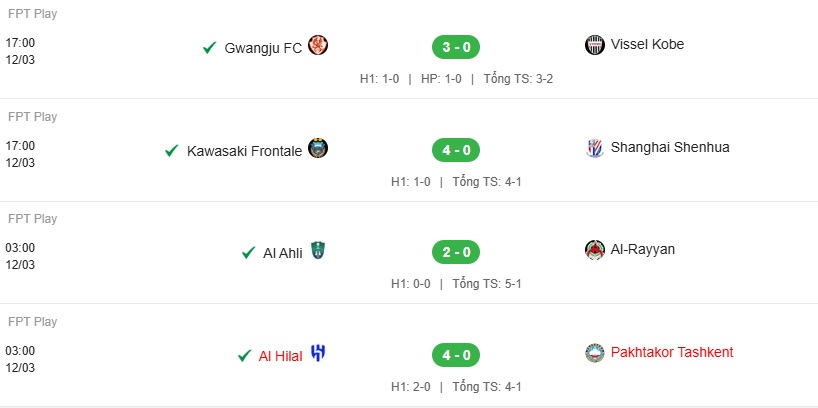Open the Al Hilal blue logo
Viewport: 818px width, 408px height.
coord(318,353)
